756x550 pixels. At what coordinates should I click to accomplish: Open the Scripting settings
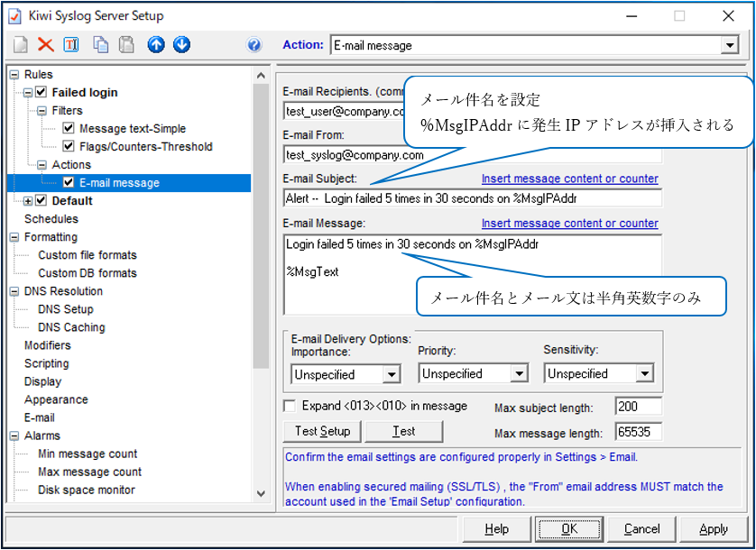pos(46,363)
